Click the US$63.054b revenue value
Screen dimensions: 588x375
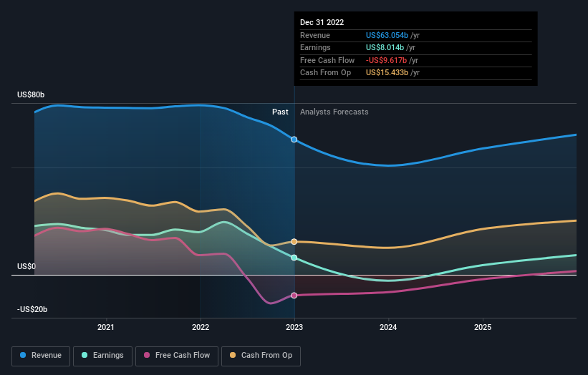[387, 35]
